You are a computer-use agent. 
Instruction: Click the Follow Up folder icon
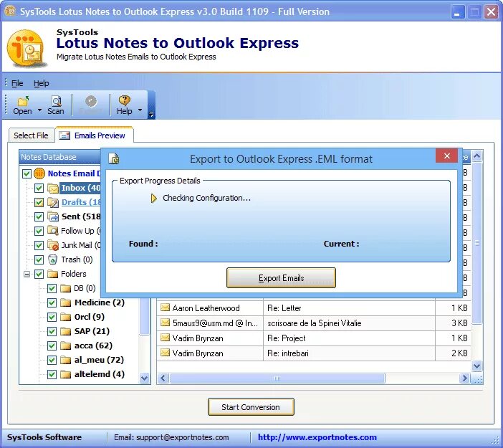(x=52, y=231)
